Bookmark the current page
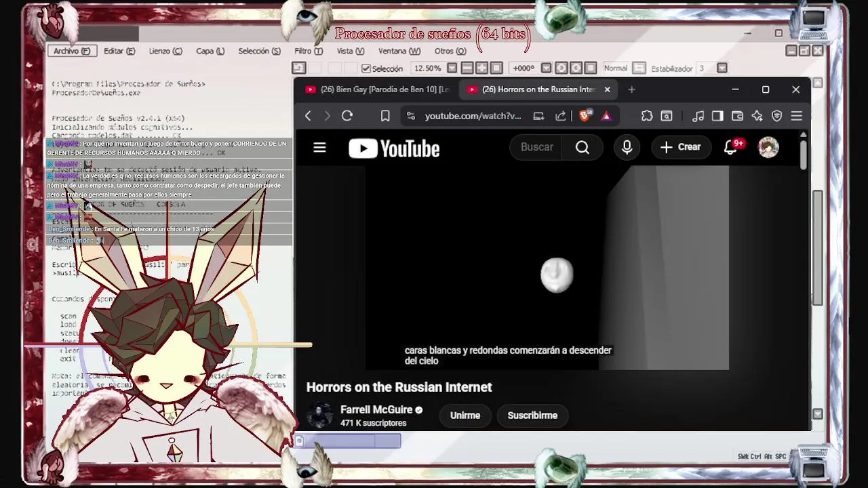The image size is (868, 488). 385,116
